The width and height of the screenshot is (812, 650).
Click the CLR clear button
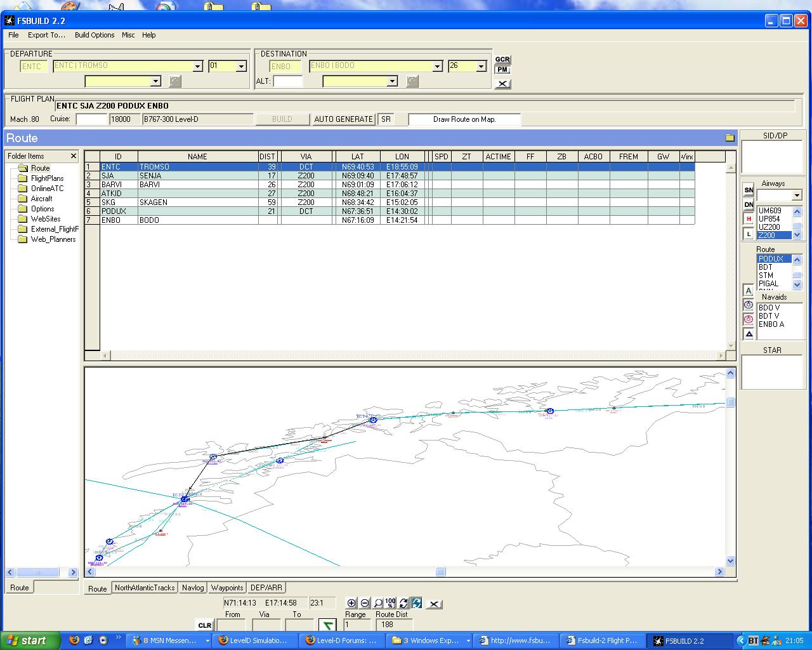point(205,625)
